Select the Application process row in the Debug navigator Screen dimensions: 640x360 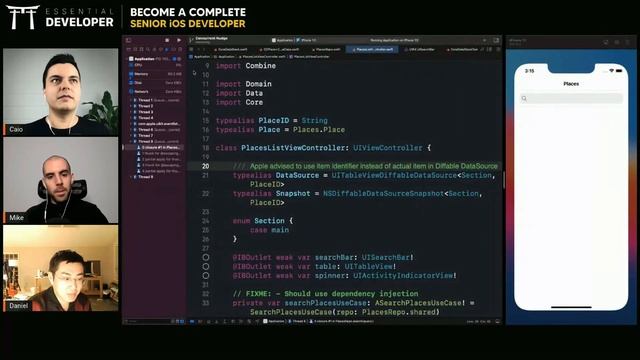[x=155, y=59]
